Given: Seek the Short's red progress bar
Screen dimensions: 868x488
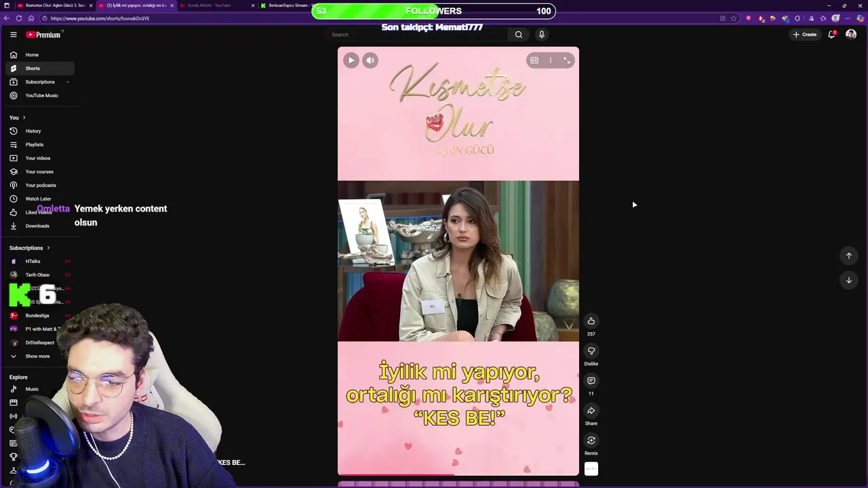Looking at the screenshot, I should point(458,474).
